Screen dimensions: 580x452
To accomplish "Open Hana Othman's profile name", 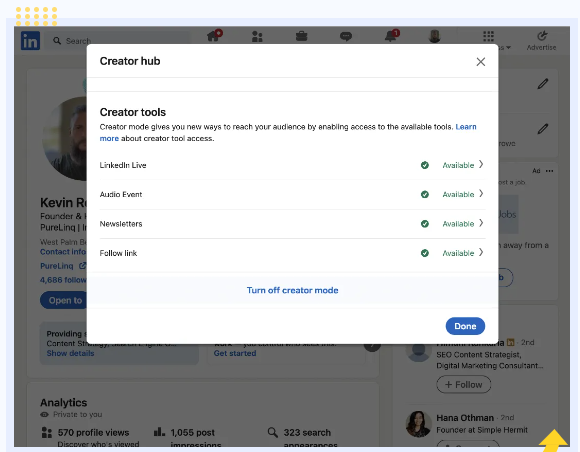I will tap(465, 418).
